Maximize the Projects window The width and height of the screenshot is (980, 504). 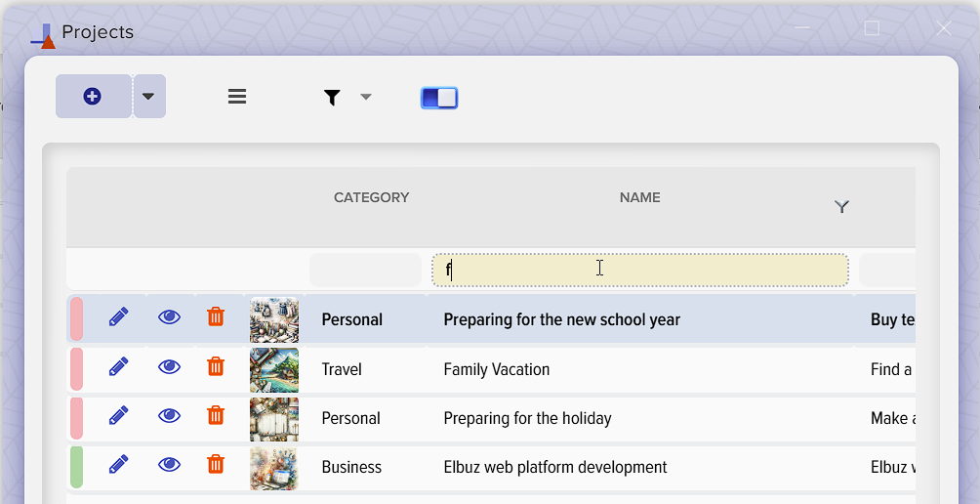point(872,28)
